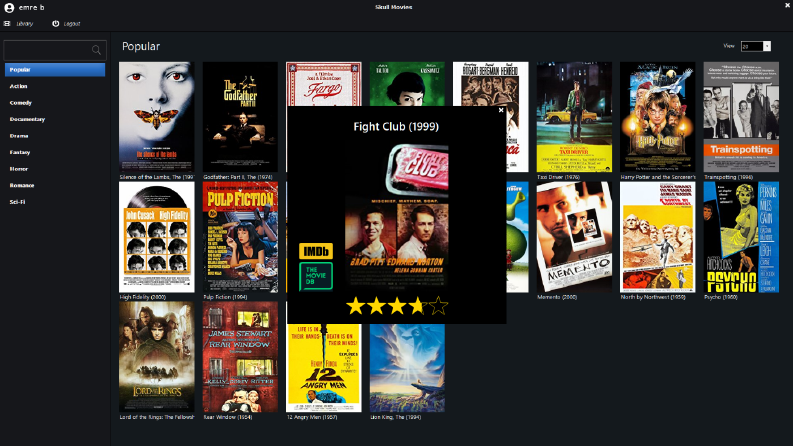Click the Logout power icon
This screenshot has width=793, height=446.
click(x=56, y=24)
